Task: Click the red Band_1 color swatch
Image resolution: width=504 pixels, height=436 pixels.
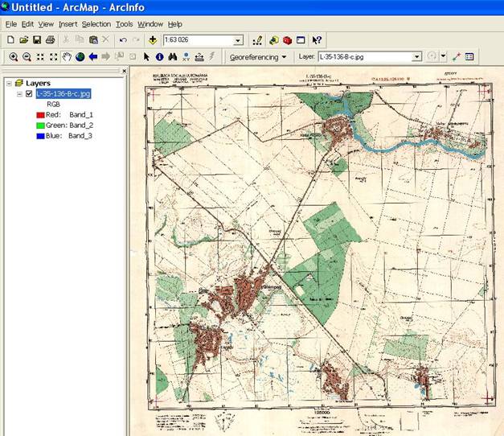Action: tap(39, 115)
